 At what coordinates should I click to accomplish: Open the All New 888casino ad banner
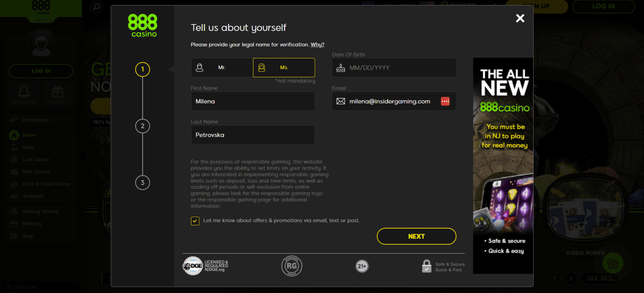coord(503,166)
